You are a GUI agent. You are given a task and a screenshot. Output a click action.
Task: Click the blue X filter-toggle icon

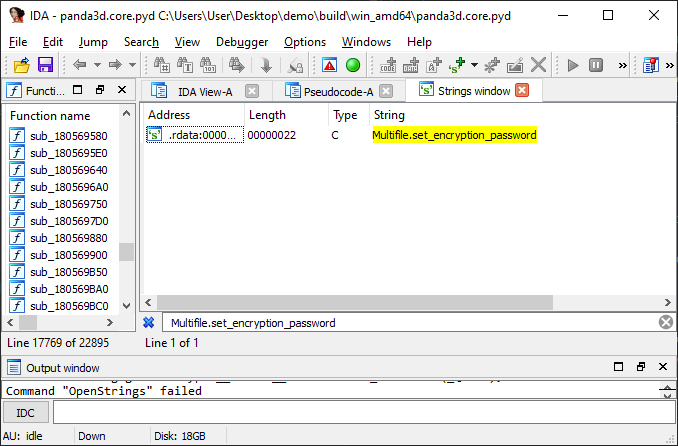[148, 323]
